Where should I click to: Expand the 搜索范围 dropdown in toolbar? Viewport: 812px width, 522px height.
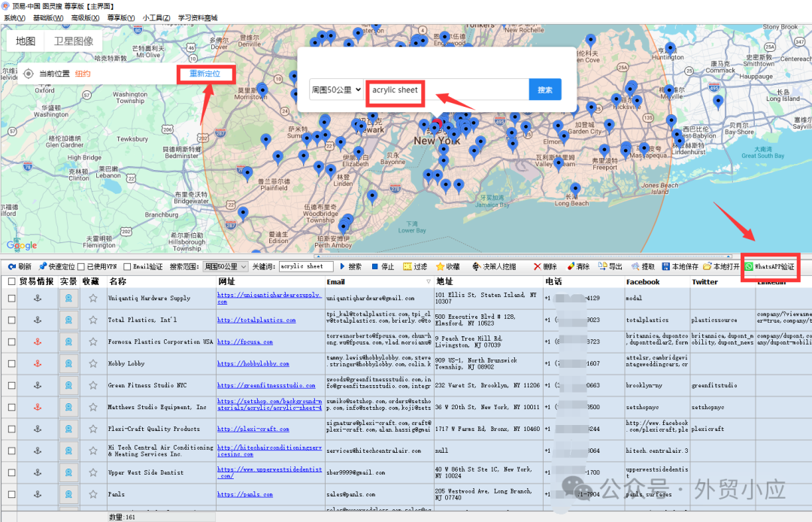pos(226,266)
